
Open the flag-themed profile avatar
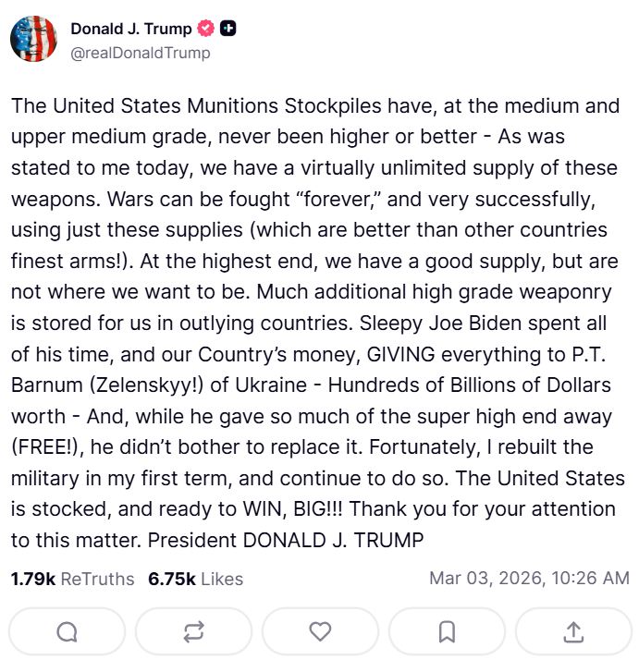[x=34, y=39]
